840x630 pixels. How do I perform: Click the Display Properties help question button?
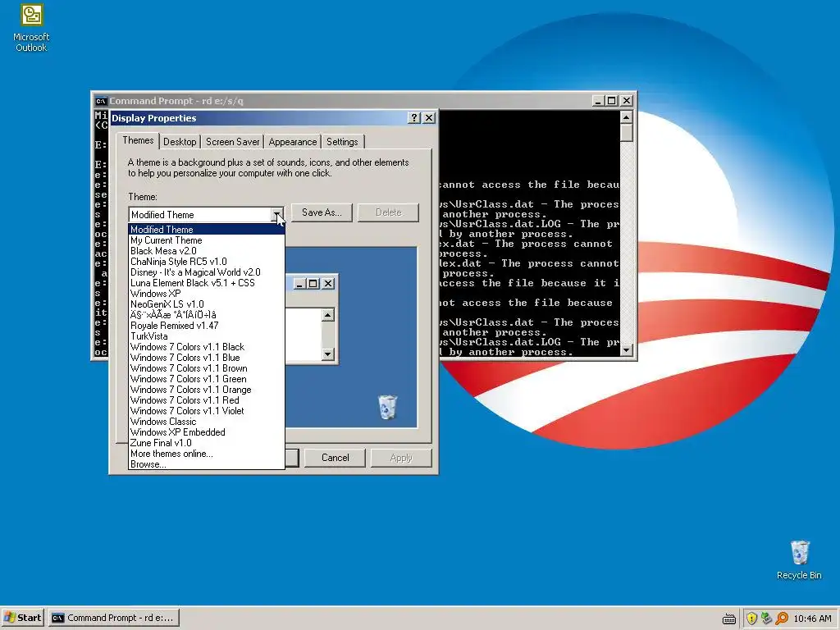413,118
